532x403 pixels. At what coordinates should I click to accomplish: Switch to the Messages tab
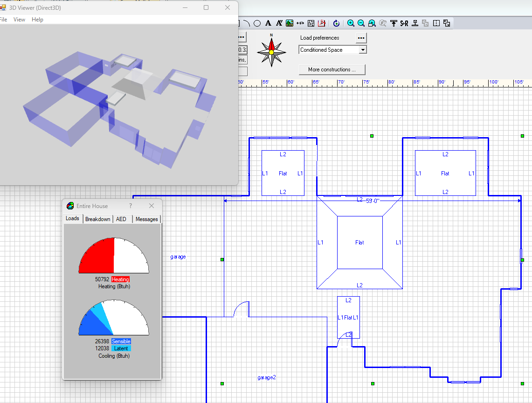[146, 219]
